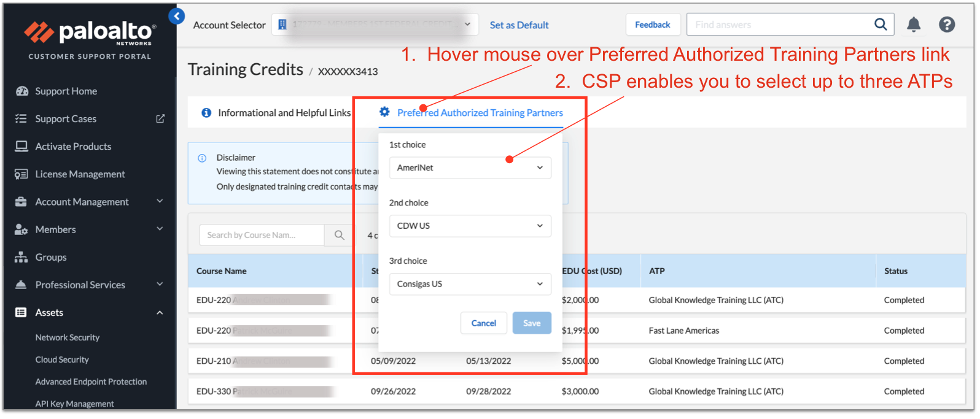Open Groups in the sidebar

pyautogui.click(x=51, y=258)
